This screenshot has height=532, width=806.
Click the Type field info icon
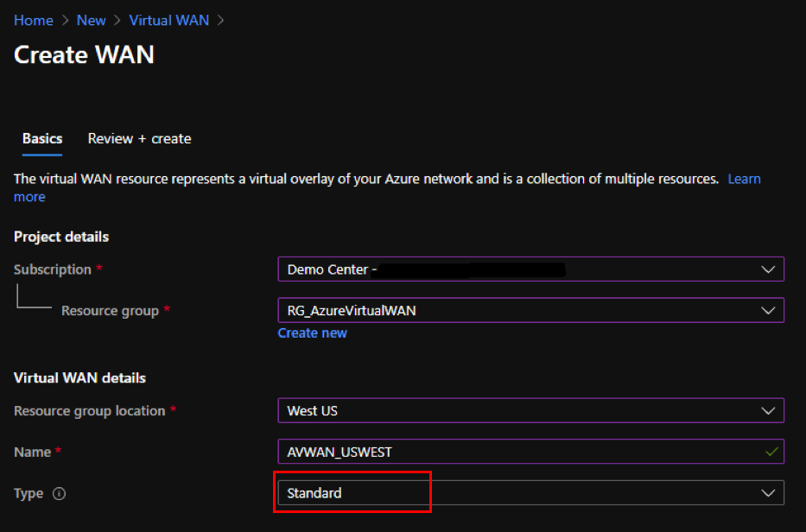point(59,493)
